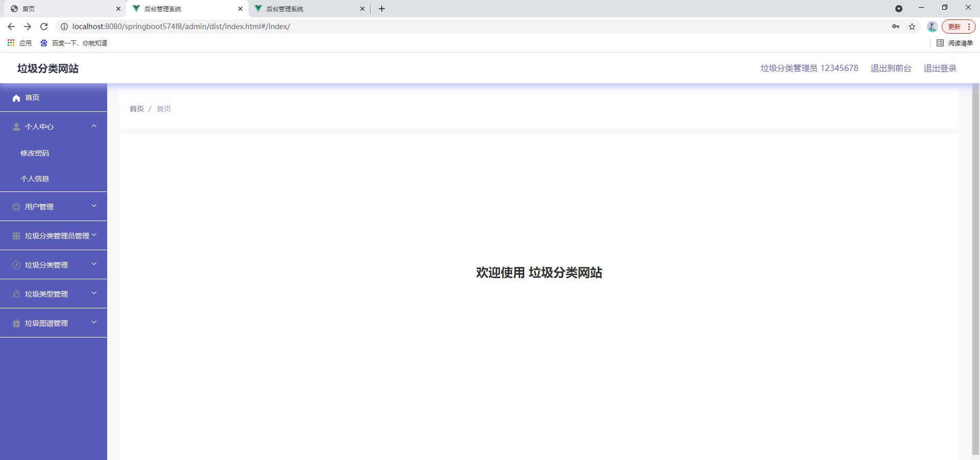Click the clipboard icon beside 垃圾图谱管理
This screenshot has height=460, width=980.
point(16,323)
